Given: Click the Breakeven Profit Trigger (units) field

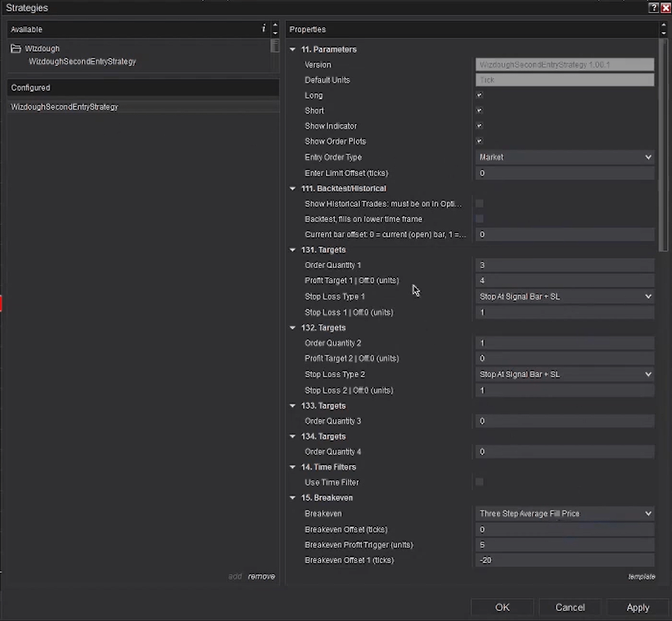Looking at the screenshot, I should 565,545.
